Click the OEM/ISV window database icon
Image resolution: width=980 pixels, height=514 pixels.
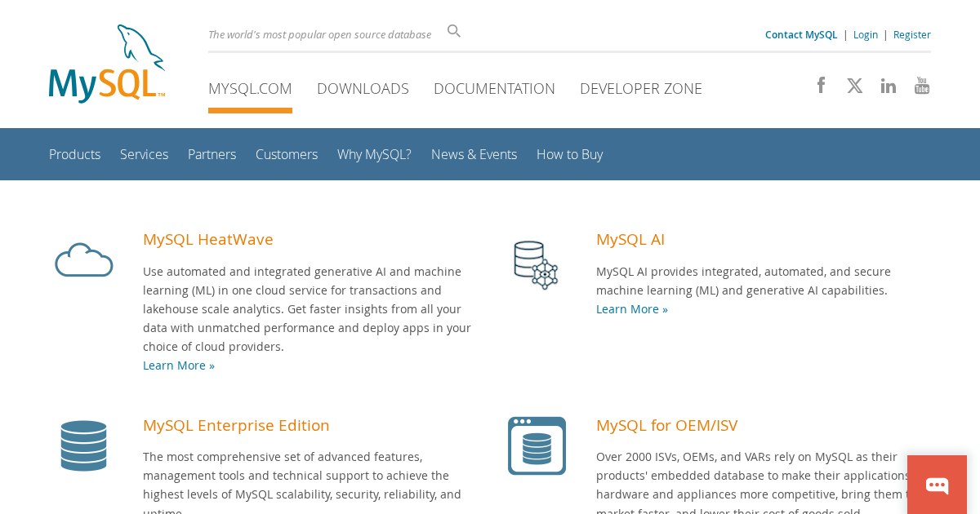point(537,445)
